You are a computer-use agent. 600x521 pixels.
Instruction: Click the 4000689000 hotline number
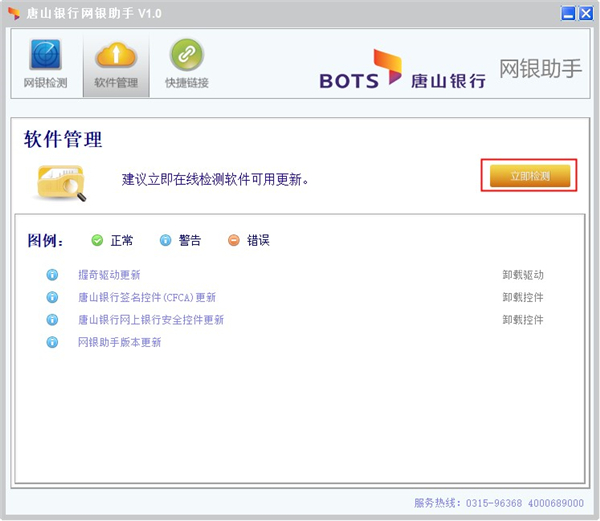(x=556, y=503)
